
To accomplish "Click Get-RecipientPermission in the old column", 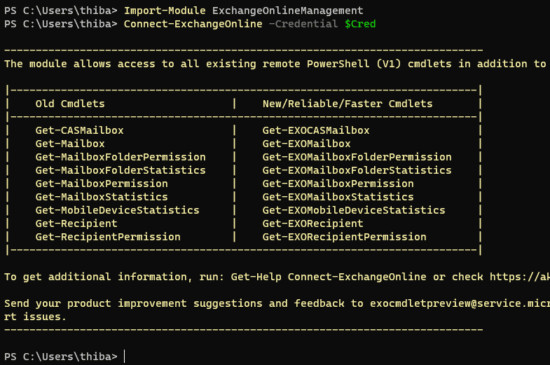I will click(108, 237).
